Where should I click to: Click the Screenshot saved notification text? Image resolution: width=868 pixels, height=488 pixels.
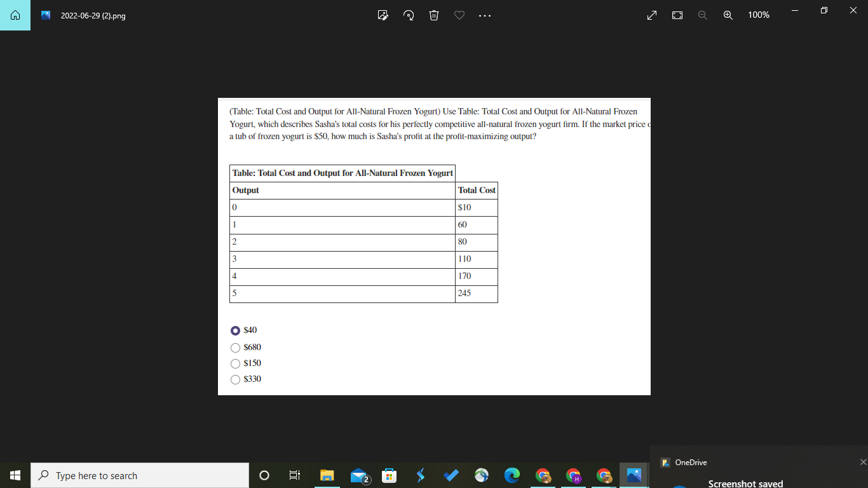click(x=745, y=484)
